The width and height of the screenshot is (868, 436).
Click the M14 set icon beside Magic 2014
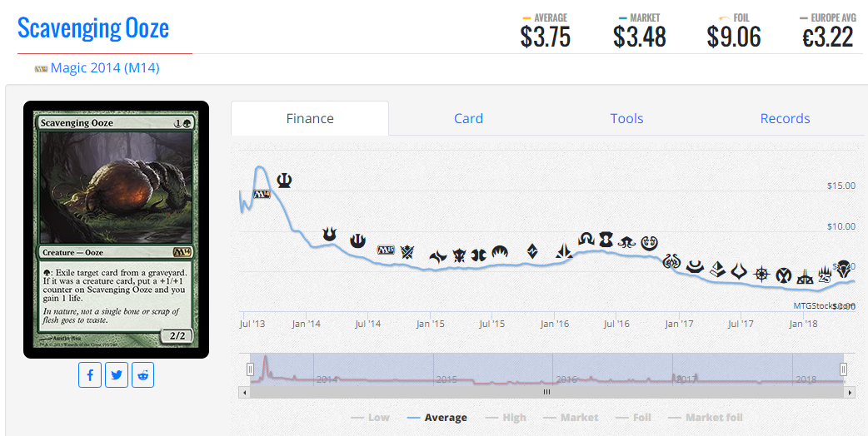pos(41,69)
